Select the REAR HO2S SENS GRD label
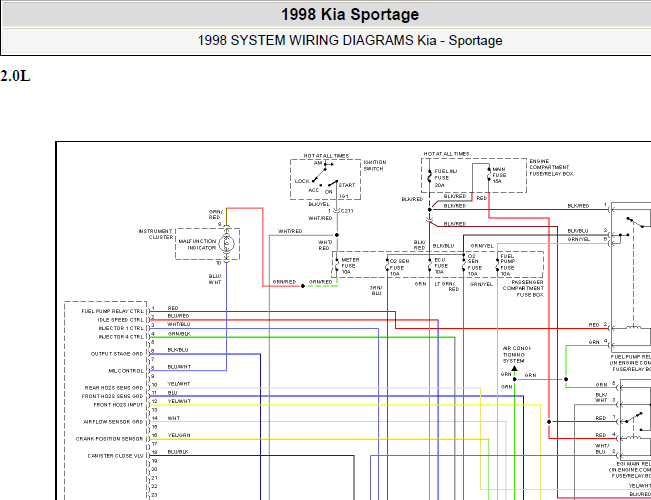The height and width of the screenshot is (500, 651). point(114,388)
